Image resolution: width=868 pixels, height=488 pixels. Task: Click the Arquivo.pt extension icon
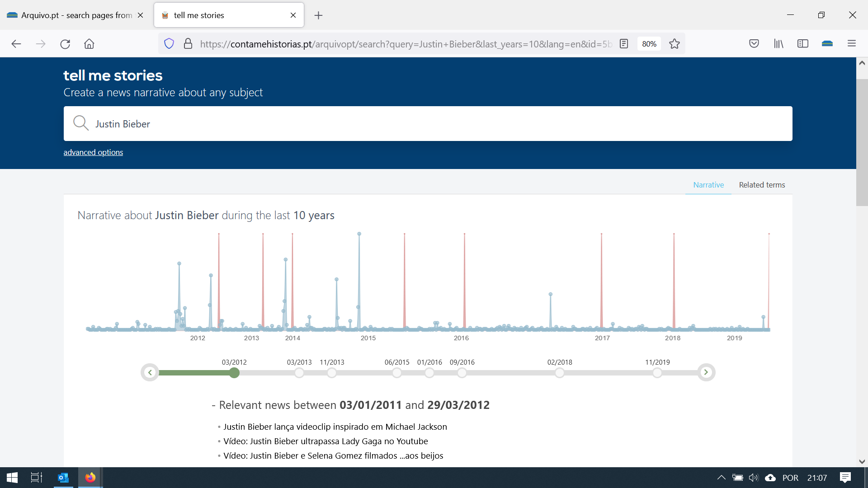coord(827,44)
